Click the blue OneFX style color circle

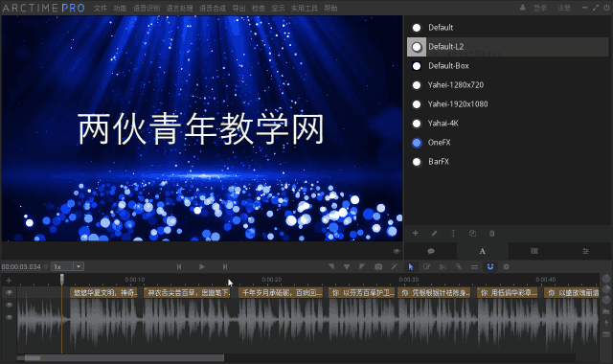(417, 143)
